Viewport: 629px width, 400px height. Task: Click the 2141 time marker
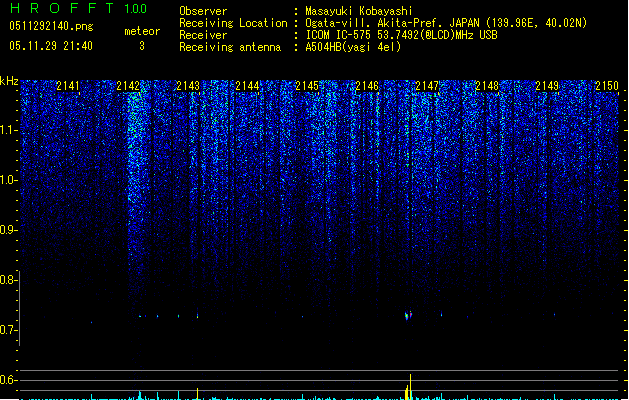[68, 86]
